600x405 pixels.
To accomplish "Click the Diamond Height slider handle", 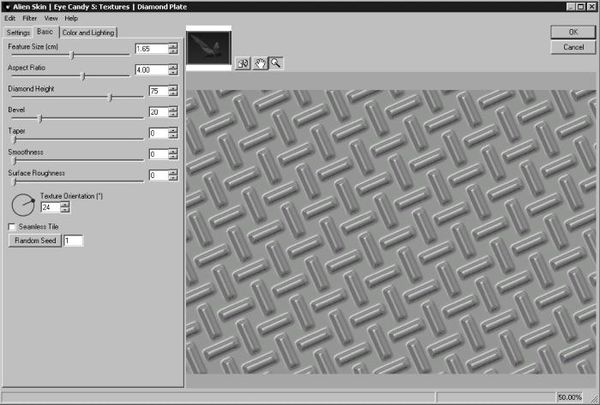I will tap(109, 97).
